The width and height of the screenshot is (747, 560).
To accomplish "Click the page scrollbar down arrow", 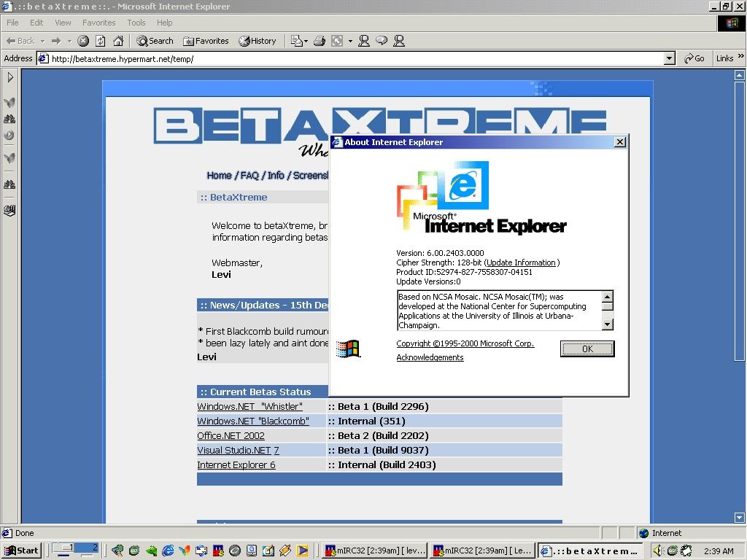I will click(x=740, y=517).
